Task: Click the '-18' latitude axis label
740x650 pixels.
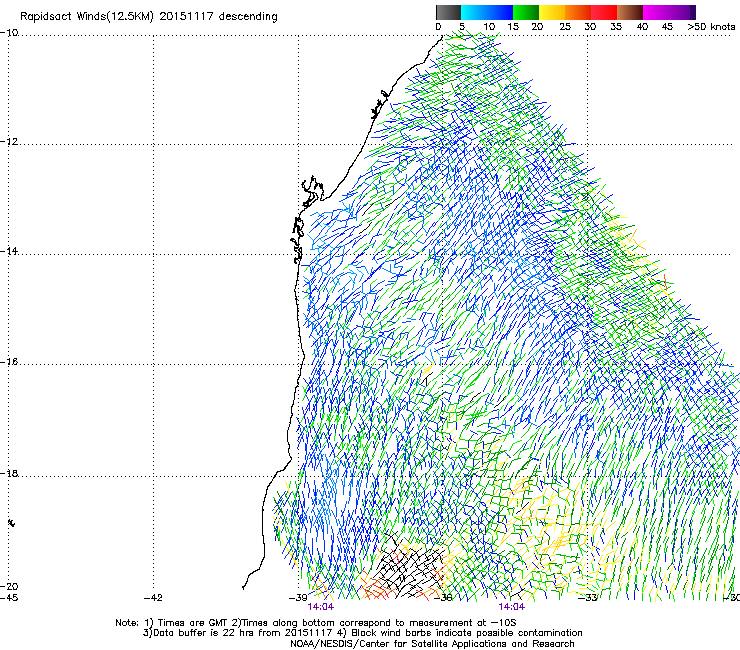Action: coord(9,473)
